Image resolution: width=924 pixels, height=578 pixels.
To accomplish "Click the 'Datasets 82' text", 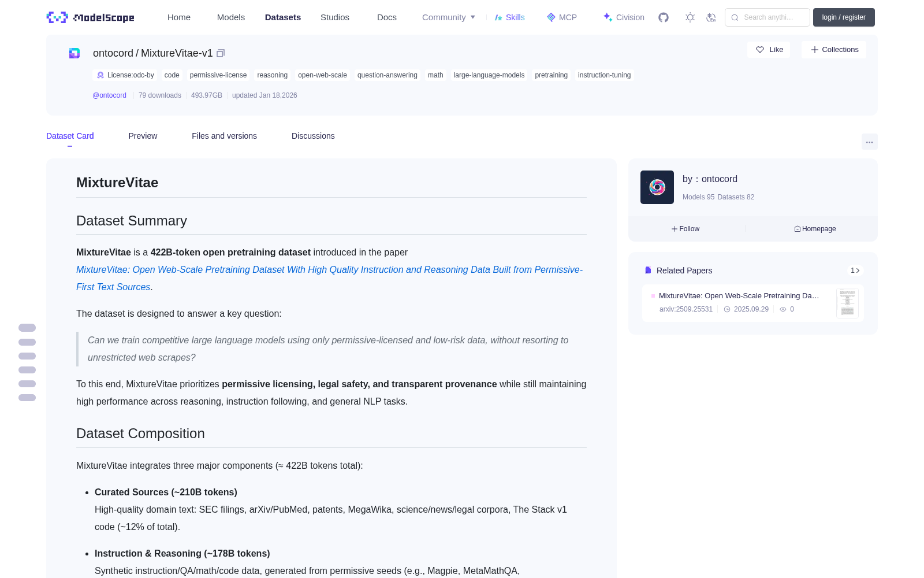I will pos(736,197).
